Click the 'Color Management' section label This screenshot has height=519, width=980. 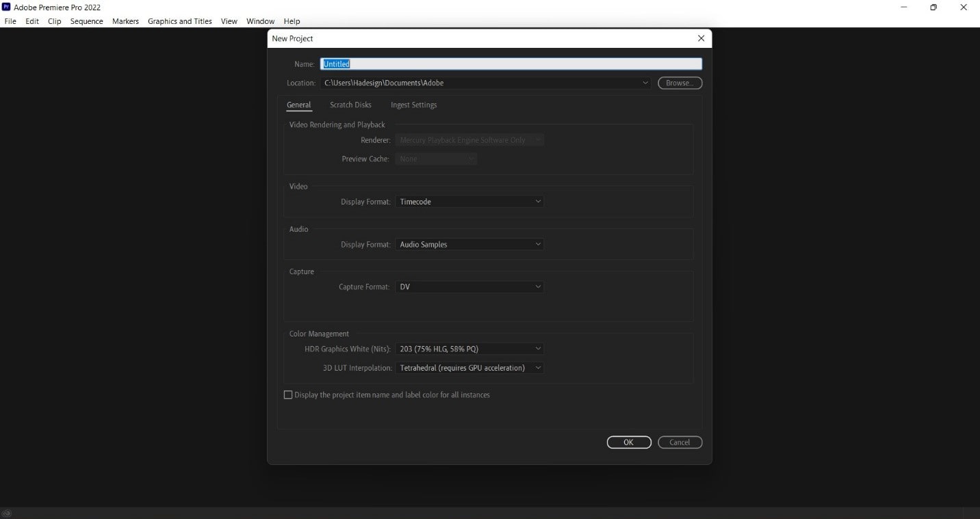point(319,334)
